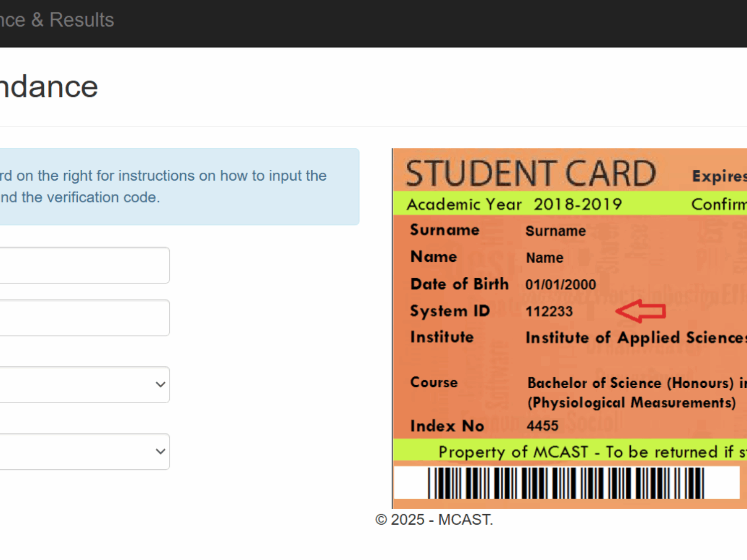Click the red arrow pointing at System ID
Viewport: 747px width, 560px height.
click(x=641, y=312)
